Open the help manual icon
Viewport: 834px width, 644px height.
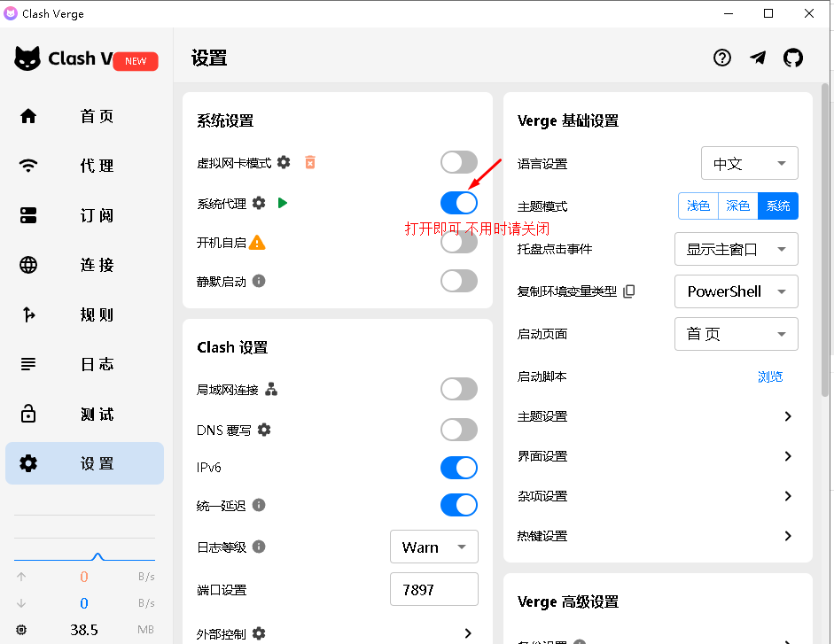click(x=721, y=58)
